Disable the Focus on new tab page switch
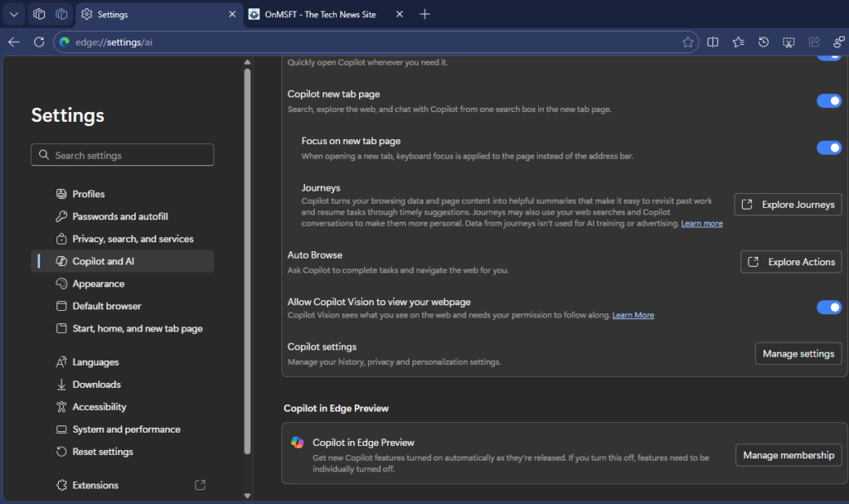Viewport: 849px width, 504px height. coord(828,148)
